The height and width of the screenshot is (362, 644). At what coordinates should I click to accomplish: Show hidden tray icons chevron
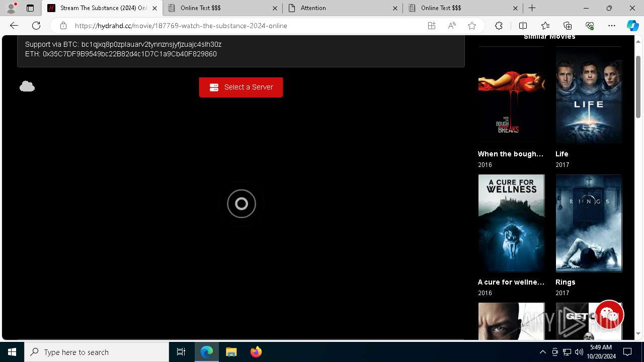click(x=542, y=352)
